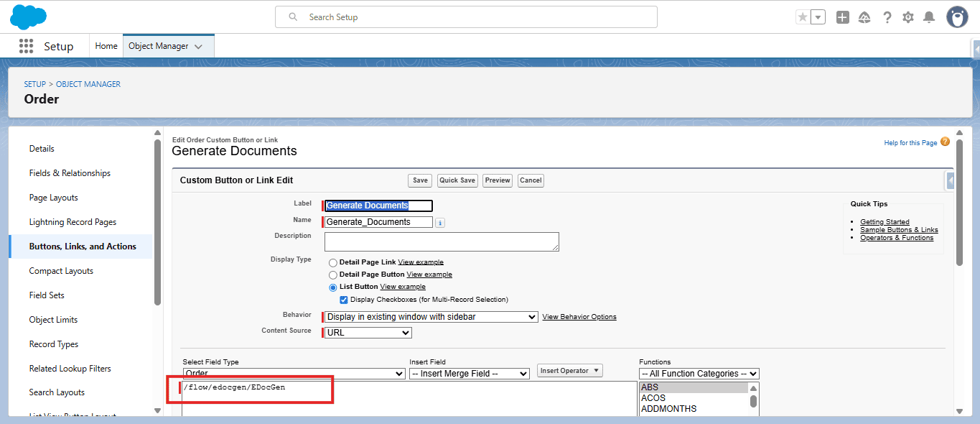Click the search magnifier icon
The height and width of the screenshot is (424, 980).
293,17
